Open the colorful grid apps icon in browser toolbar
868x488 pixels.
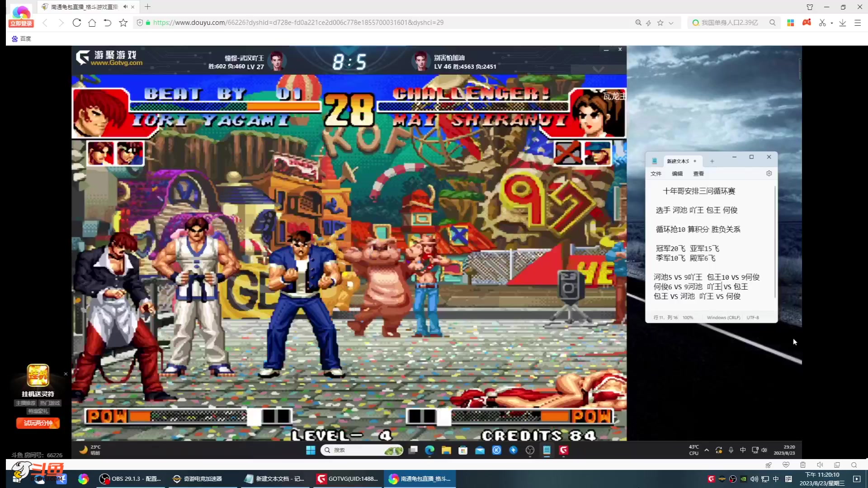(x=791, y=23)
